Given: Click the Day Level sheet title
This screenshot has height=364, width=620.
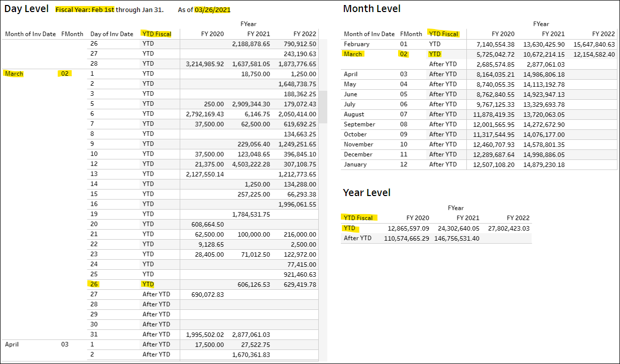Looking at the screenshot, I should click(27, 9).
